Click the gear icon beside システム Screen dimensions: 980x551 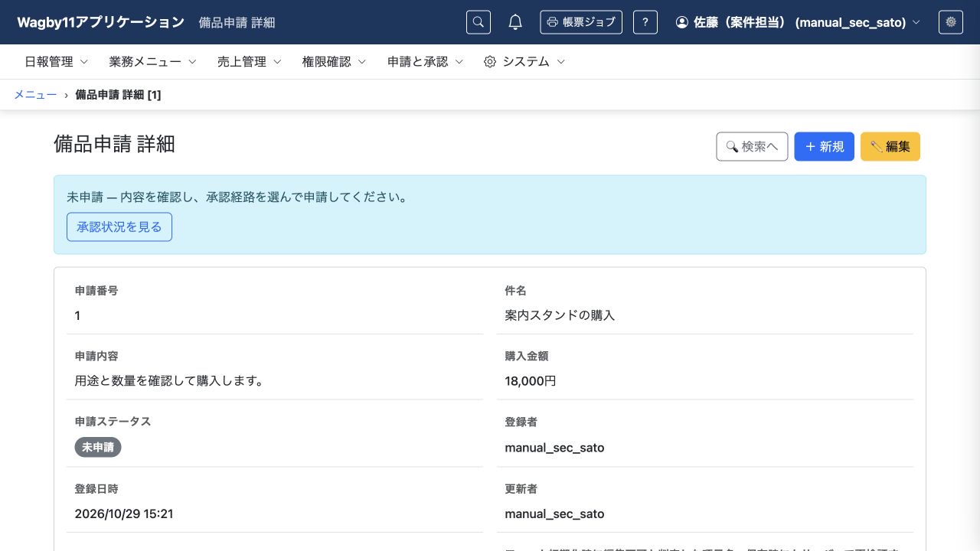pyautogui.click(x=490, y=62)
